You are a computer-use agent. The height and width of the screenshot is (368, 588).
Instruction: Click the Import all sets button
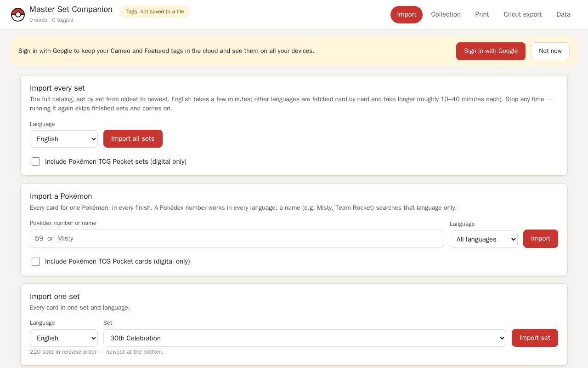coord(133,139)
